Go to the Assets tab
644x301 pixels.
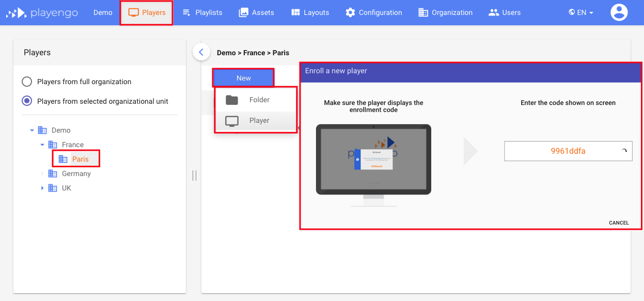pyautogui.click(x=256, y=12)
